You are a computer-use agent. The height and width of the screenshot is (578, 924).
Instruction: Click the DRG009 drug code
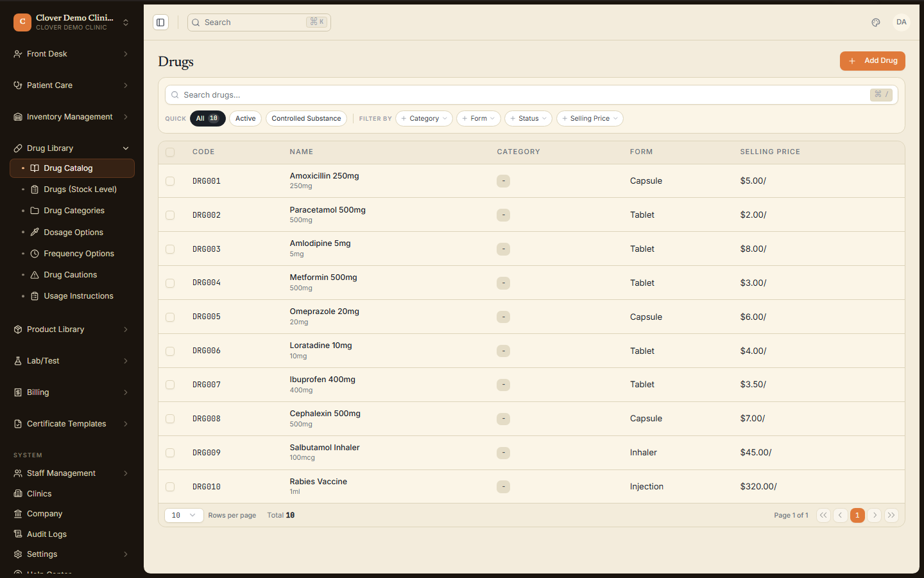207,453
